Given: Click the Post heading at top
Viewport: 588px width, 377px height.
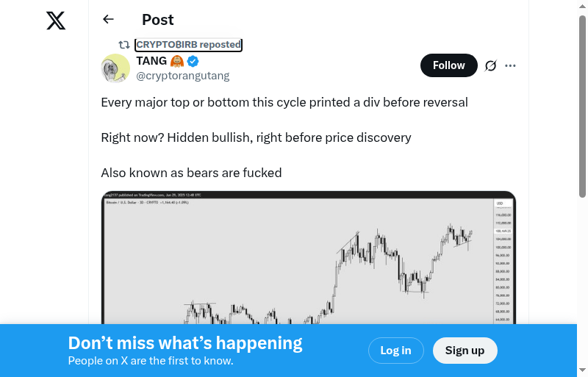Looking at the screenshot, I should tap(158, 20).
